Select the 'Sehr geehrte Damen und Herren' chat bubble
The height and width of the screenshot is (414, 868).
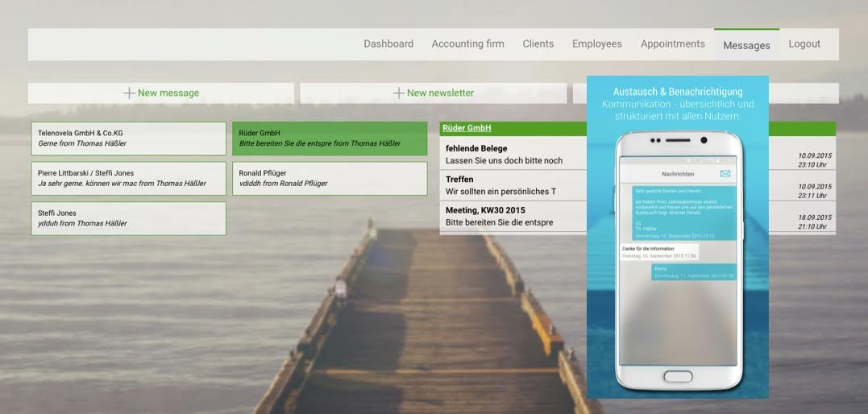pos(684,213)
